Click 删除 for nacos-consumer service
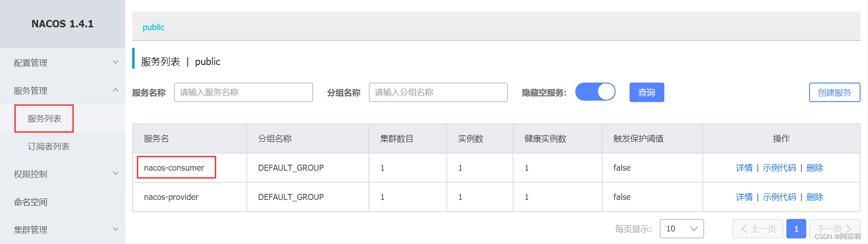The height and width of the screenshot is (244, 868). pos(815,168)
